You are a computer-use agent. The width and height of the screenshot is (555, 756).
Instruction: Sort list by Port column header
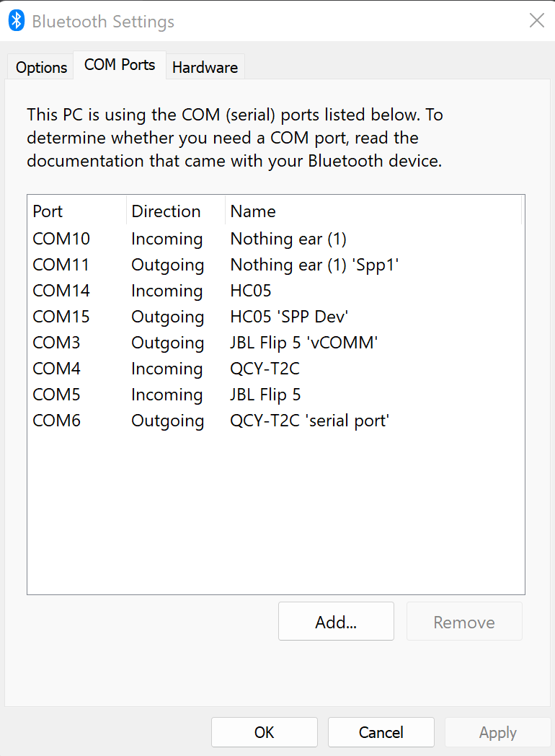[77, 211]
